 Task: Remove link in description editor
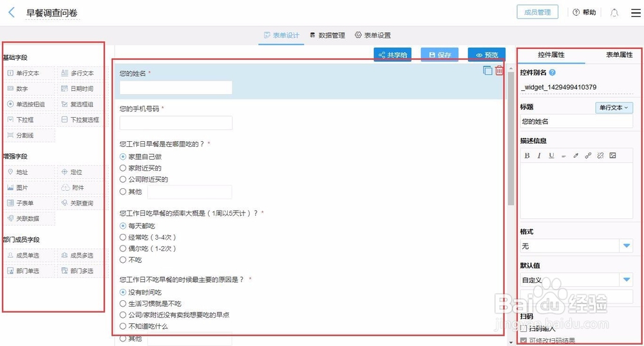[600, 155]
